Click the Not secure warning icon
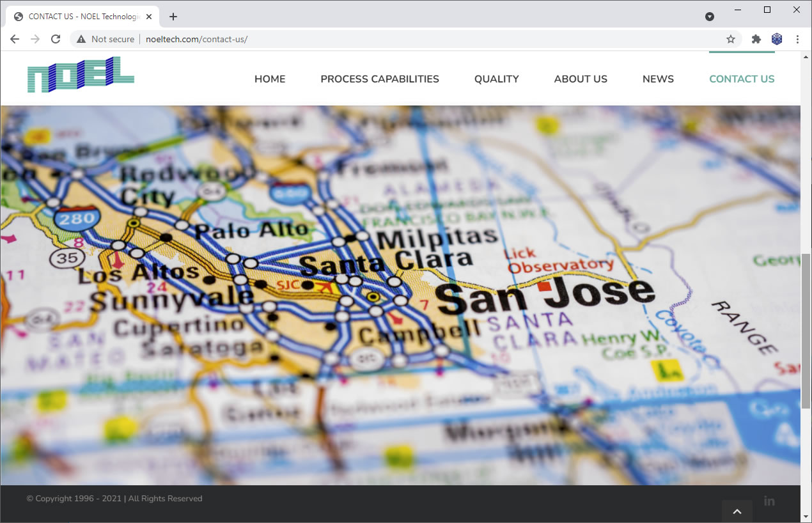Screen dimensions: 812x523 (81, 39)
